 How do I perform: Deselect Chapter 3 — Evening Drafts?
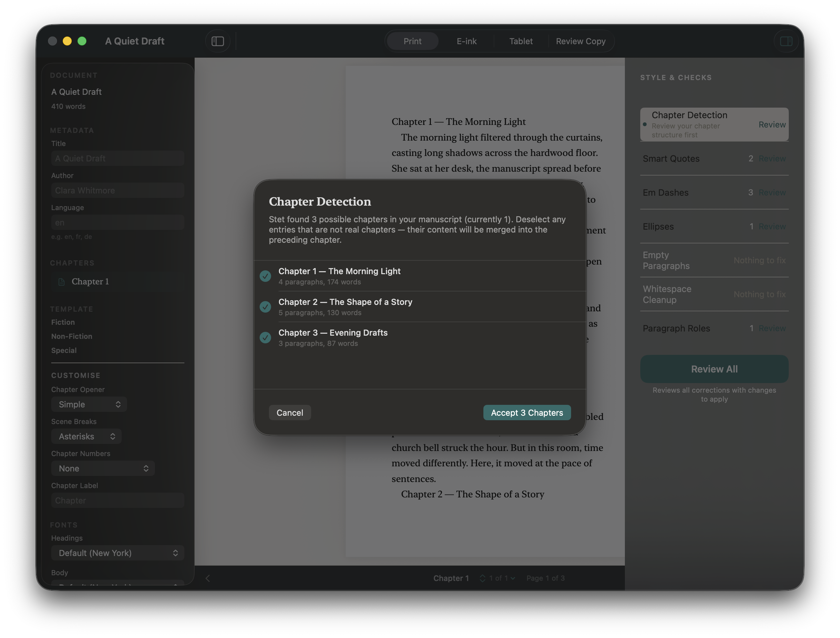(x=265, y=338)
